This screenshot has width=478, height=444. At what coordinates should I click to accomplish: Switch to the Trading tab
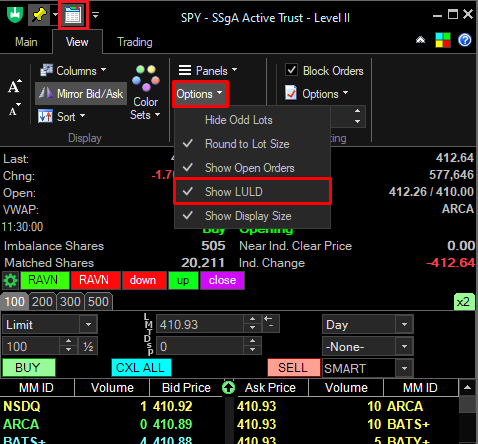pos(135,42)
